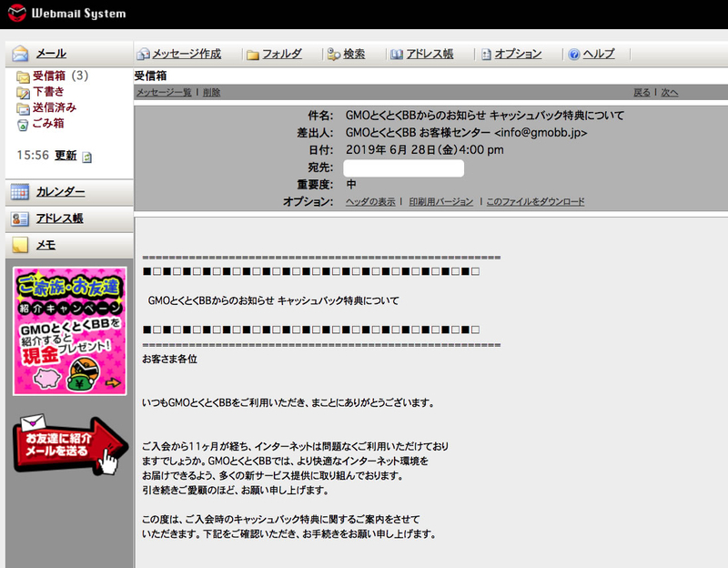Open the ご家族・お友達 紹介キャンペーン banner
The width and height of the screenshot is (728, 568).
pyautogui.click(x=70, y=331)
